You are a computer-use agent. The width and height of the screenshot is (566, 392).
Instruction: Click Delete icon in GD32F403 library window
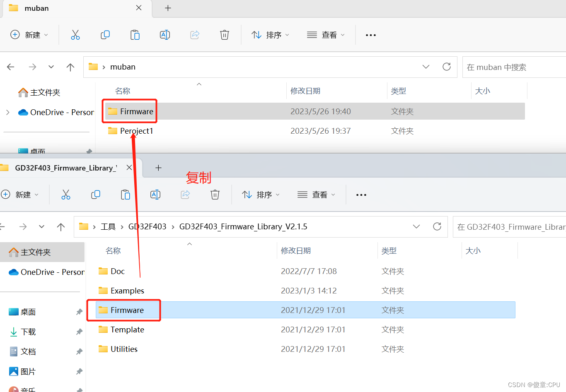[x=215, y=195]
